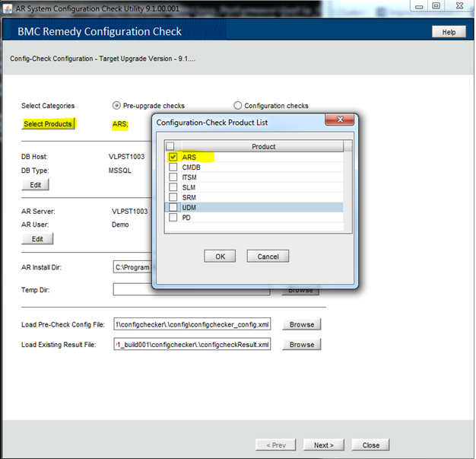Click the BMC Remedy Configuration Check heading

click(100, 32)
